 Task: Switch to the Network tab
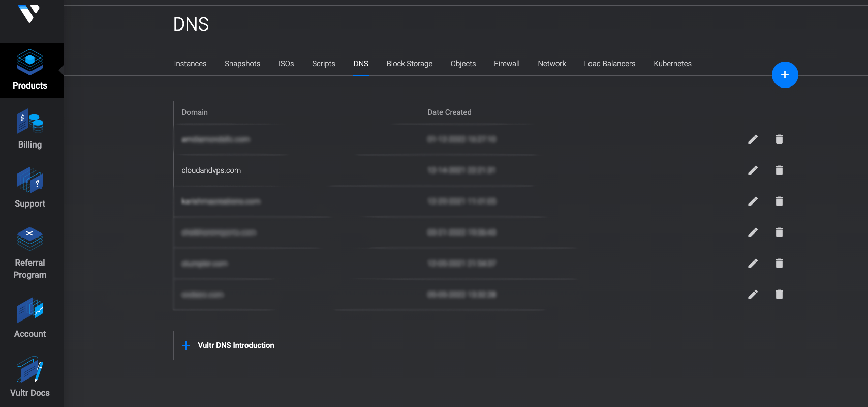(552, 64)
